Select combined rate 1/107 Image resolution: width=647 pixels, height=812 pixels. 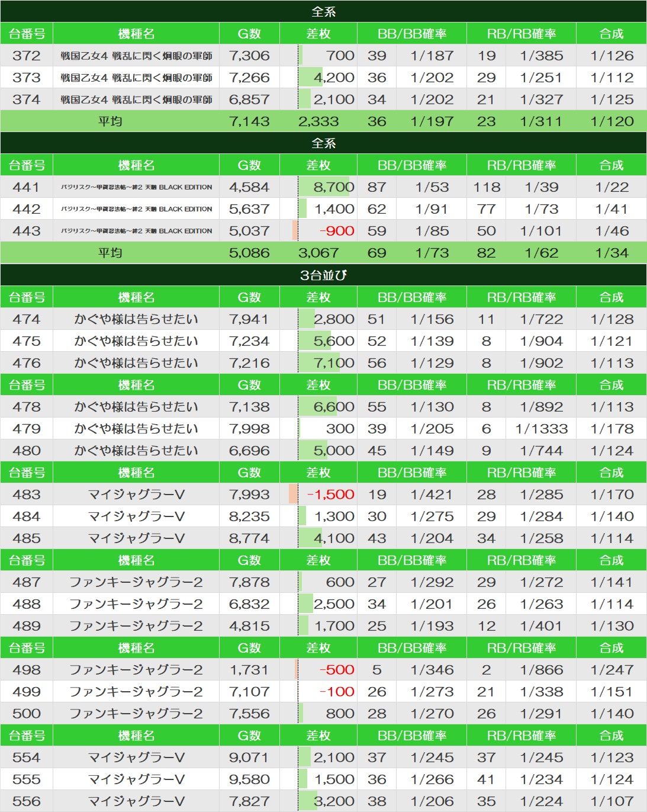pos(612,801)
